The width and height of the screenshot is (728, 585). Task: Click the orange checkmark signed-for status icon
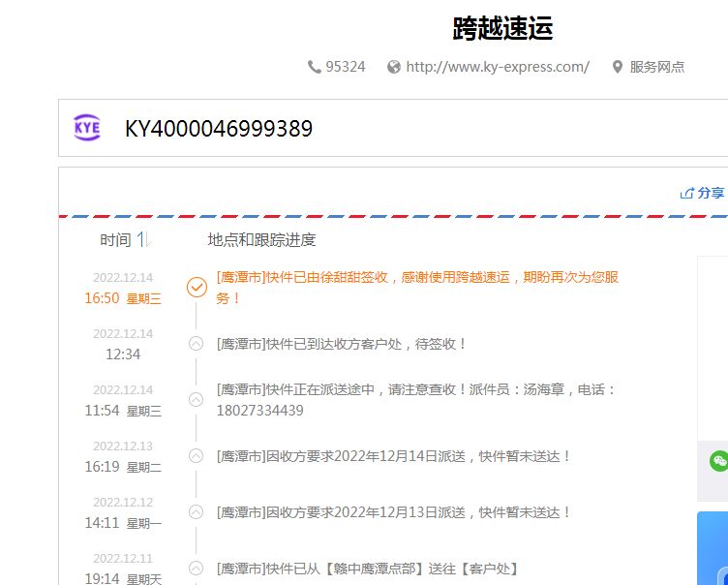pyautogui.click(x=197, y=287)
